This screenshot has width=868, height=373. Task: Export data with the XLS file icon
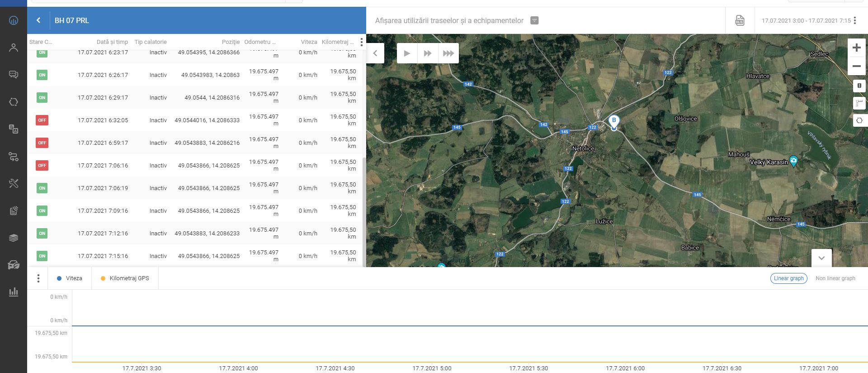pos(740,20)
